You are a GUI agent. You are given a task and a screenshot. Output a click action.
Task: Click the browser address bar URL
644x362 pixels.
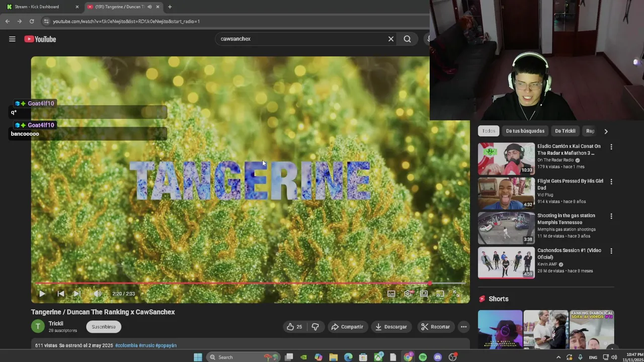click(x=126, y=21)
